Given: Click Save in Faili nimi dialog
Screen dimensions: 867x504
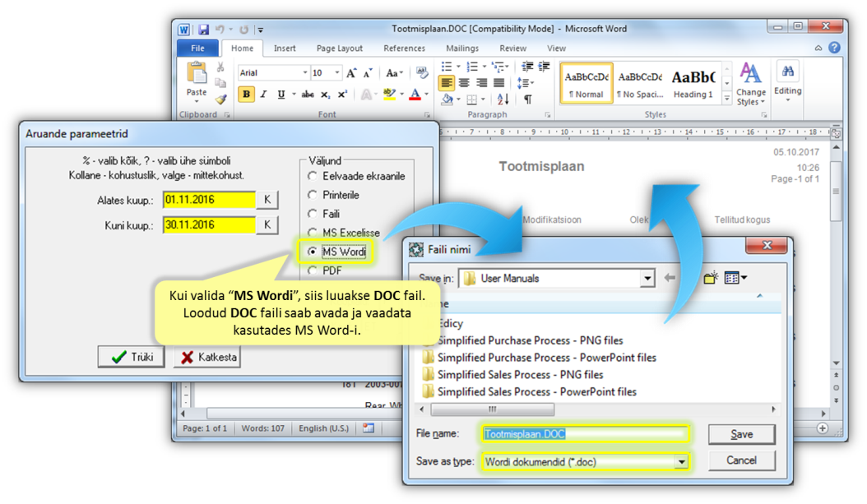Looking at the screenshot, I should [741, 434].
